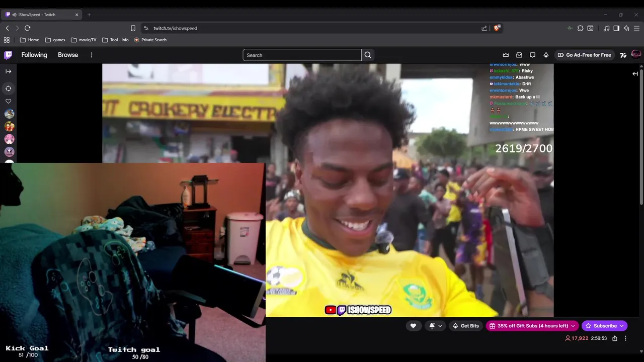Open Brave Shields icon
644x362 pixels.
(x=497, y=28)
